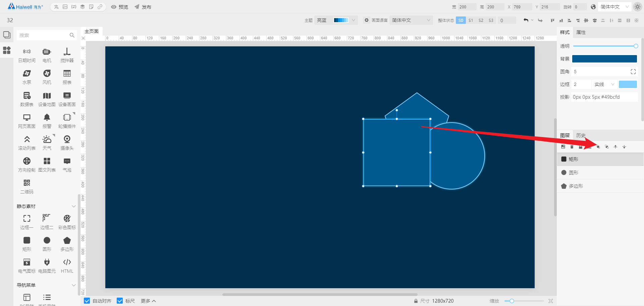
Task: Collapse the 导航菜单 section
Action: pyautogui.click(x=74, y=285)
